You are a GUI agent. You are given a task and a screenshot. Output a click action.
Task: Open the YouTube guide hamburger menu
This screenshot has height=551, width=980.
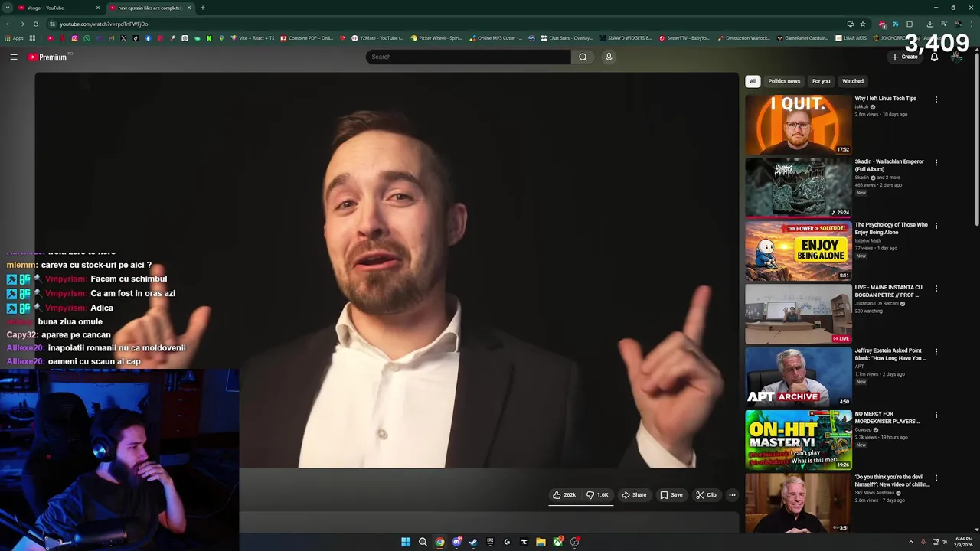point(14,57)
